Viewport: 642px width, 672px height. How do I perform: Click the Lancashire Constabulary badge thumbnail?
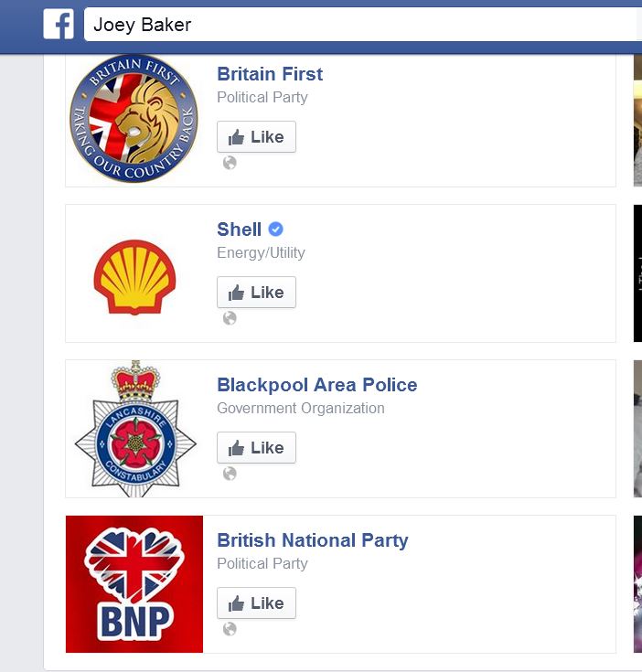point(134,429)
